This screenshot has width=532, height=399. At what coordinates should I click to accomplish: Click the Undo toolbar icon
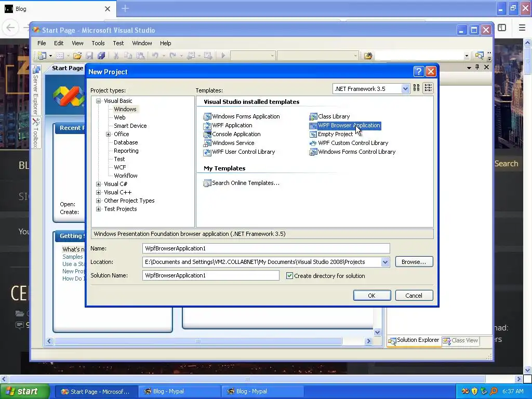pos(155,55)
